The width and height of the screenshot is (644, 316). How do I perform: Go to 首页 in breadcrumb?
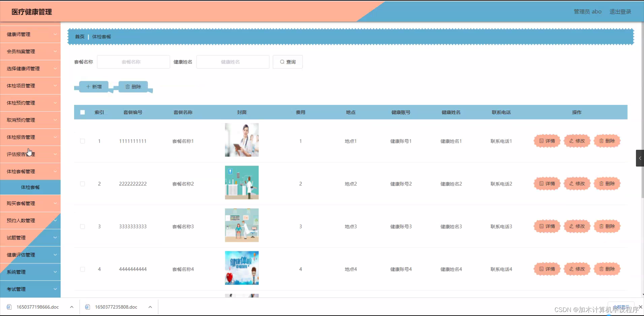coord(80,37)
